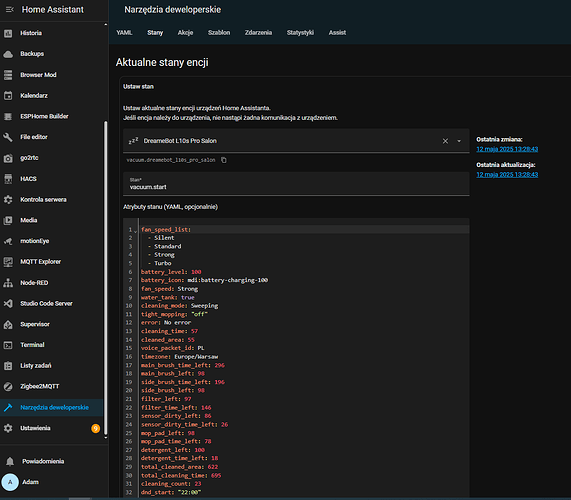Image resolution: width=571 pixels, height=500 pixels.
Task: Open Historia from its chart icon
Action: point(8,34)
